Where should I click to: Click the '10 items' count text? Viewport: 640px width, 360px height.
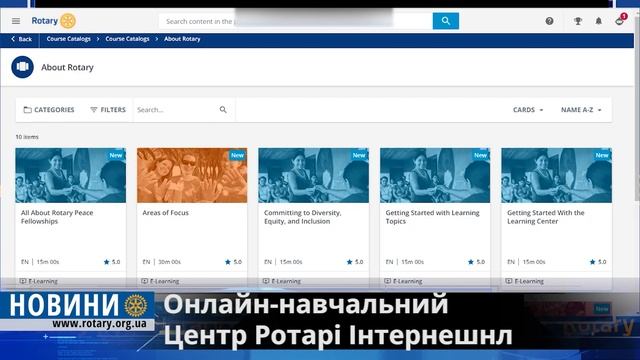tap(27, 137)
